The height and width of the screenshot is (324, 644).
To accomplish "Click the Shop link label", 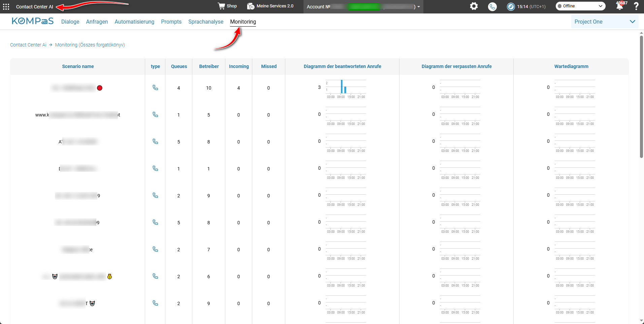I will [232, 6].
